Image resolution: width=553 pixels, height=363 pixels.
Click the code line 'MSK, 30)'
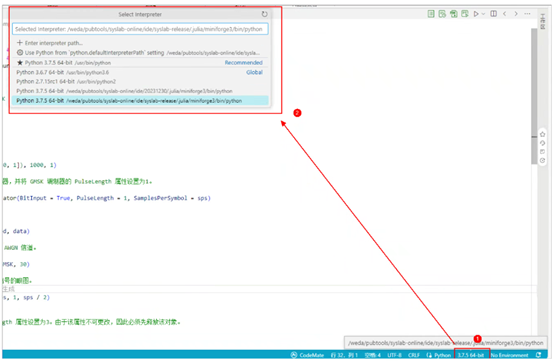pyautogui.click(x=16, y=264)
